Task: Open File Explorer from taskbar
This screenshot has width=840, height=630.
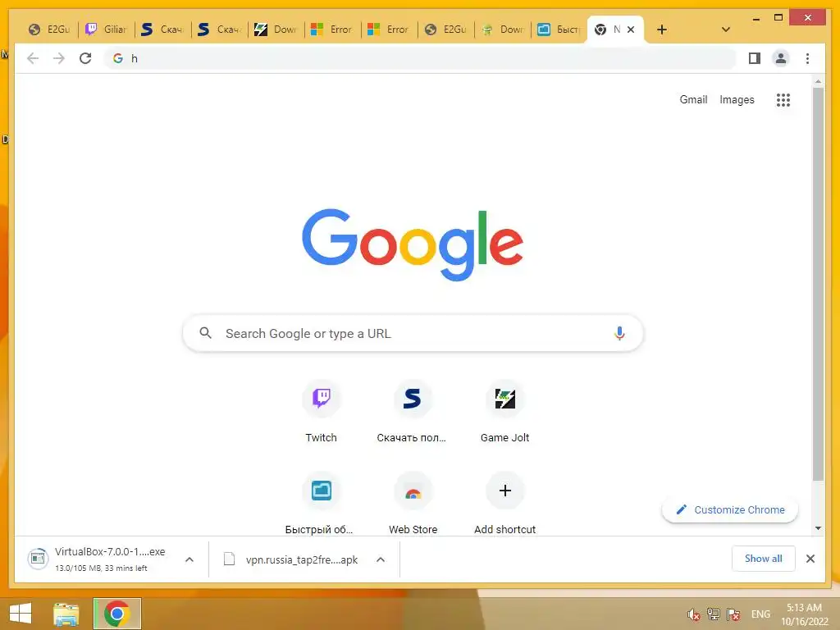Action: tap(66, 614)
